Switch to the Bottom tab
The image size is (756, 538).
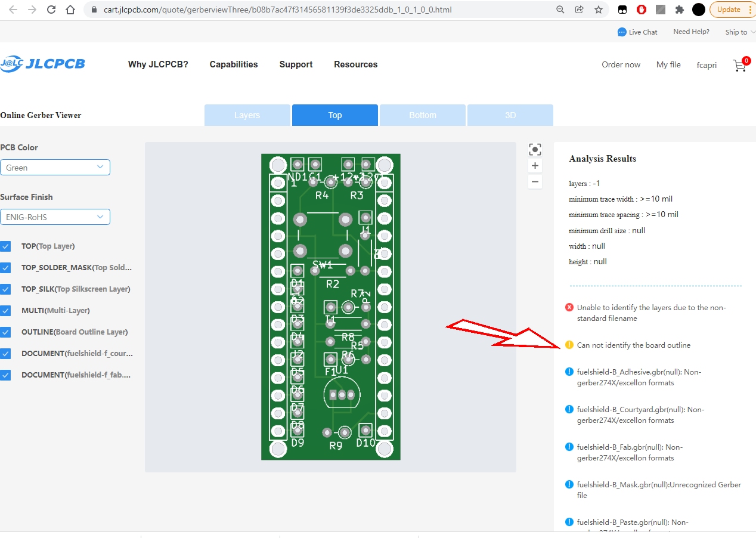point(423,115)
